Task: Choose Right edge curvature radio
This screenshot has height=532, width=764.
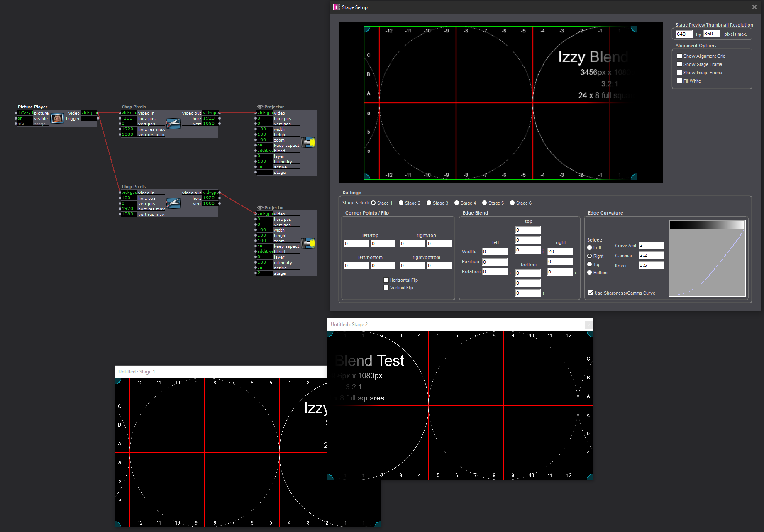Action: (x=589, y=256)
